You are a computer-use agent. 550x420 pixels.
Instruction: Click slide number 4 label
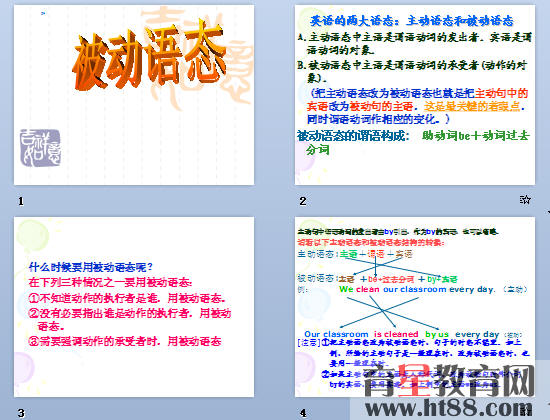point(303,413)
